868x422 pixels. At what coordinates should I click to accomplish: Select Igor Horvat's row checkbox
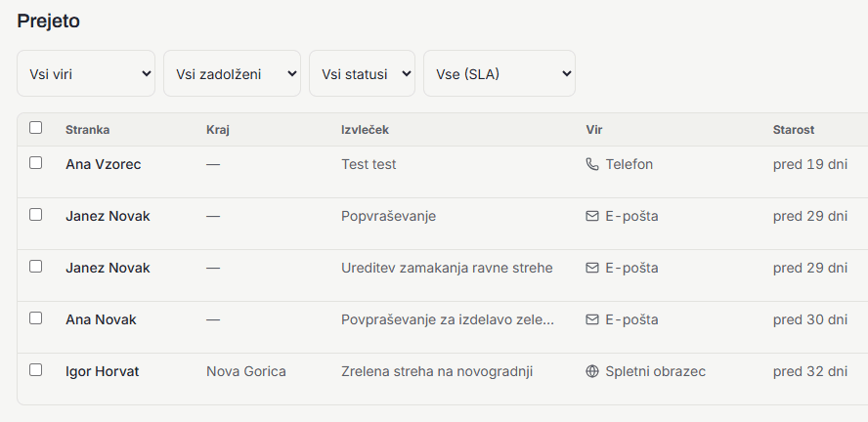(x=35, y=369)
